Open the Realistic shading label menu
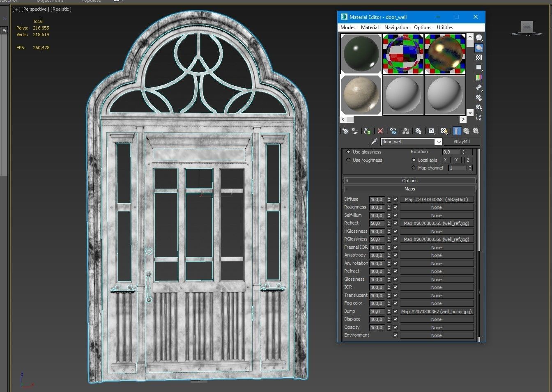Screen dimensions: 552x392 (x=61, y=9)
